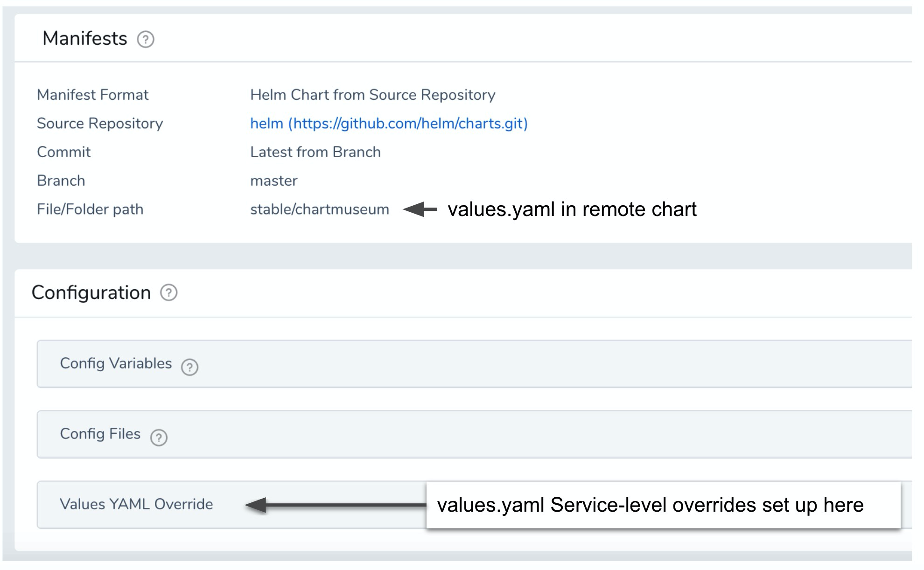This screenshot has width=924, height=570.
Task: Select the Manifest Format value text
Action: [x=372, y=95]
